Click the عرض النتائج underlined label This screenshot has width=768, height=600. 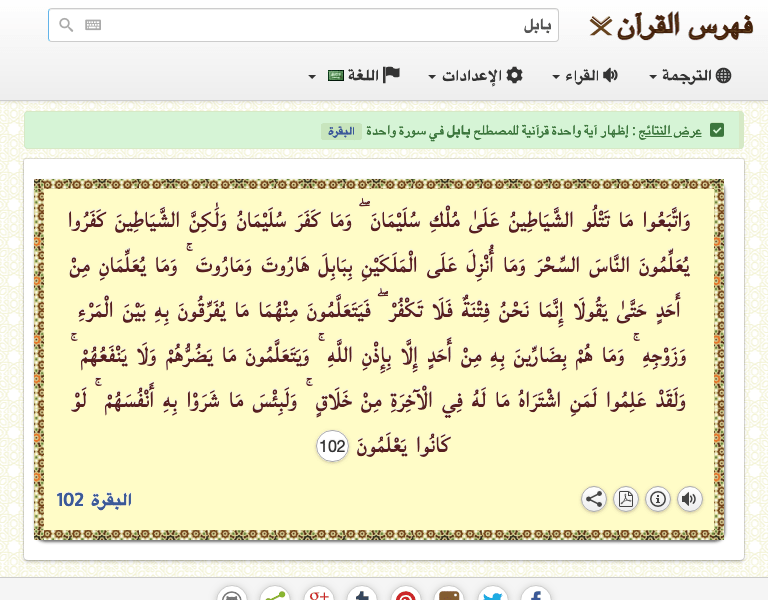coord(670,131)
